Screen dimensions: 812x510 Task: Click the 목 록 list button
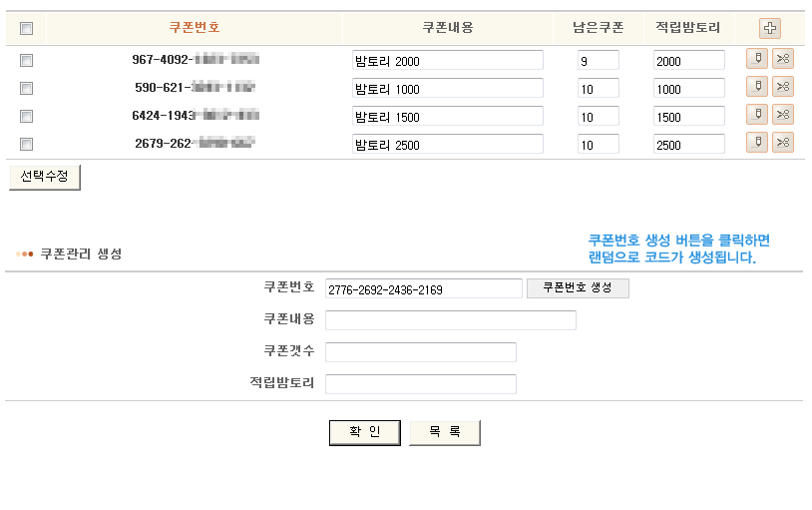[x=444, y=432]
